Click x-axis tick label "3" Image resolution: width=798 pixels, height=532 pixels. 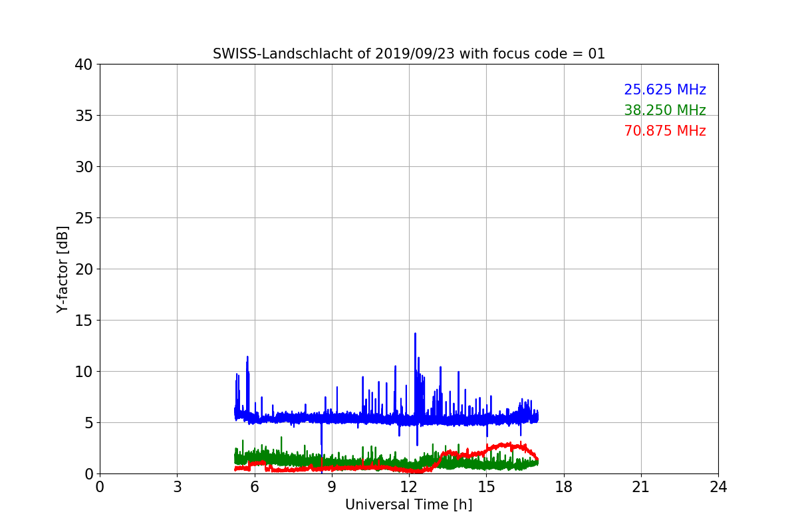(177, 487)
